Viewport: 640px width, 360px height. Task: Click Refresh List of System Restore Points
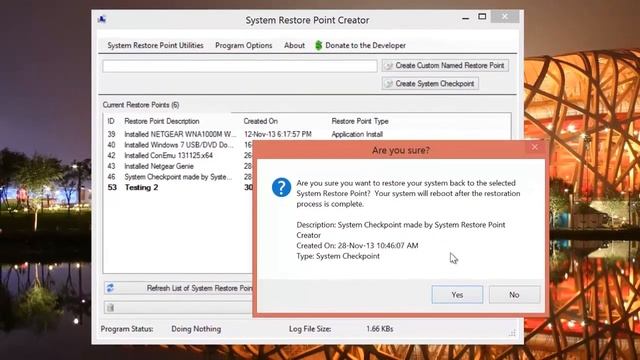click(x=178, y=288)
